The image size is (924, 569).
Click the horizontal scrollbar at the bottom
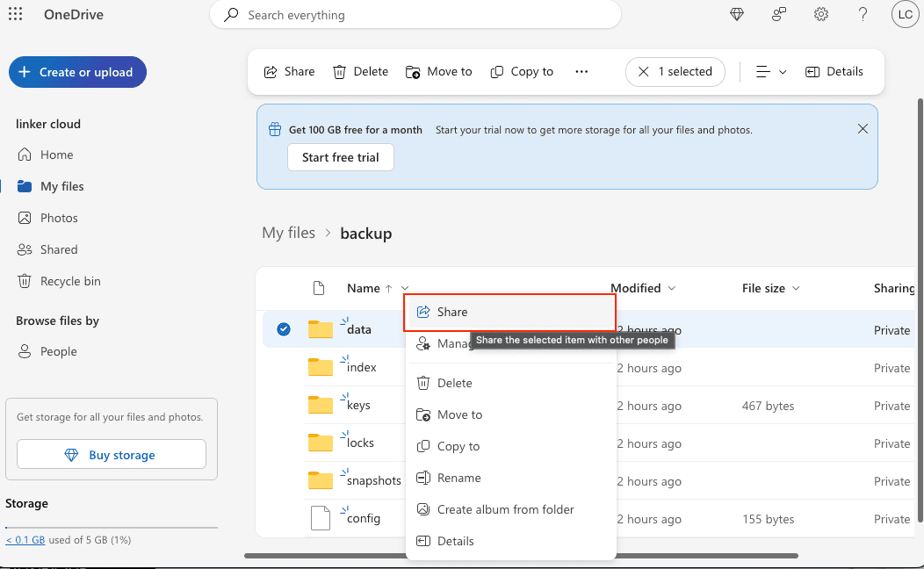click(521, 555)
